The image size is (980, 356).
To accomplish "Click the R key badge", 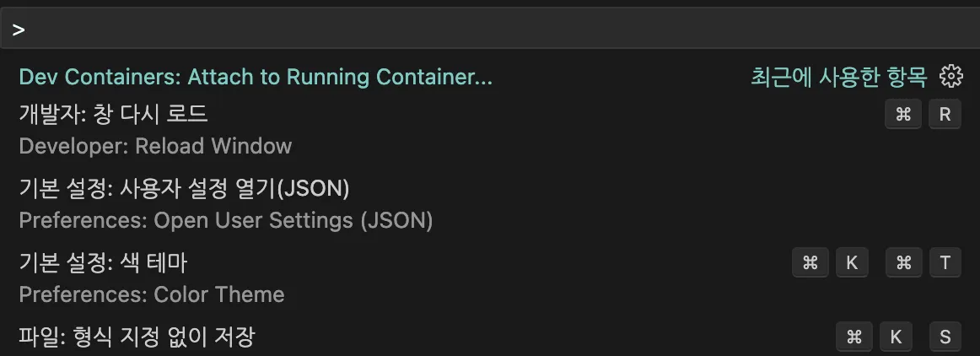I will click(945, 115).
